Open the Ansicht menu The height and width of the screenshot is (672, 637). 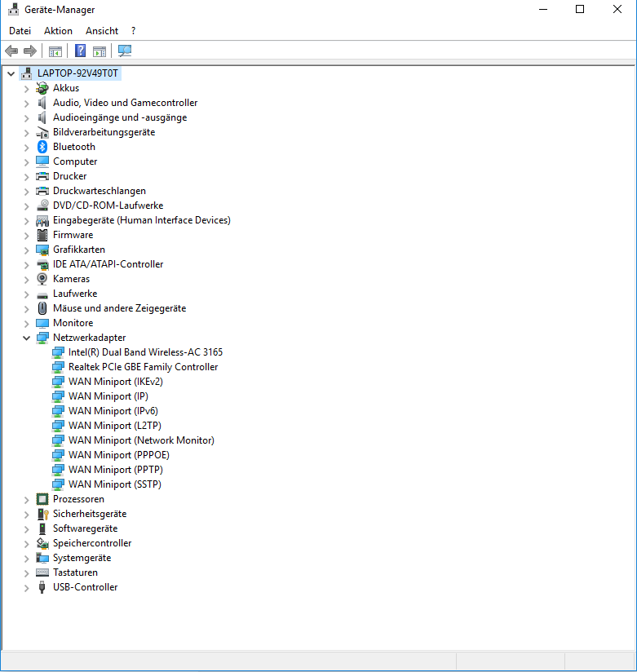click(102, 31)
